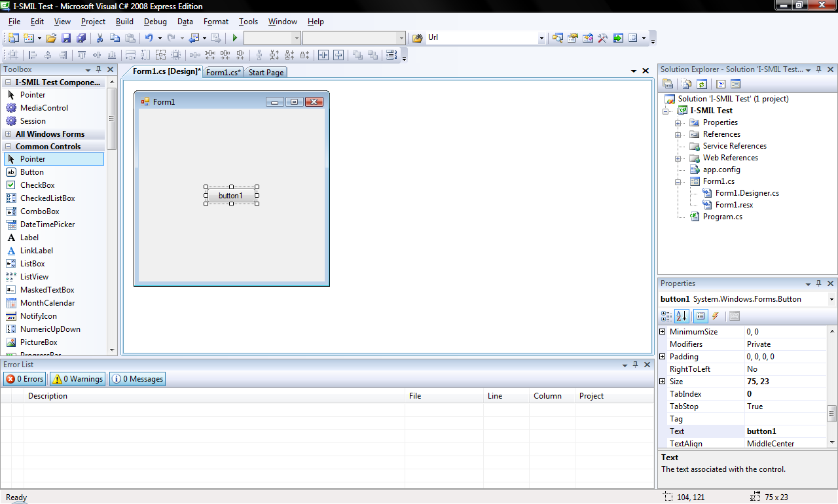
Task: Select app.config in Solution Explorer
Action: pyautogui.click(x=721, y=170)
